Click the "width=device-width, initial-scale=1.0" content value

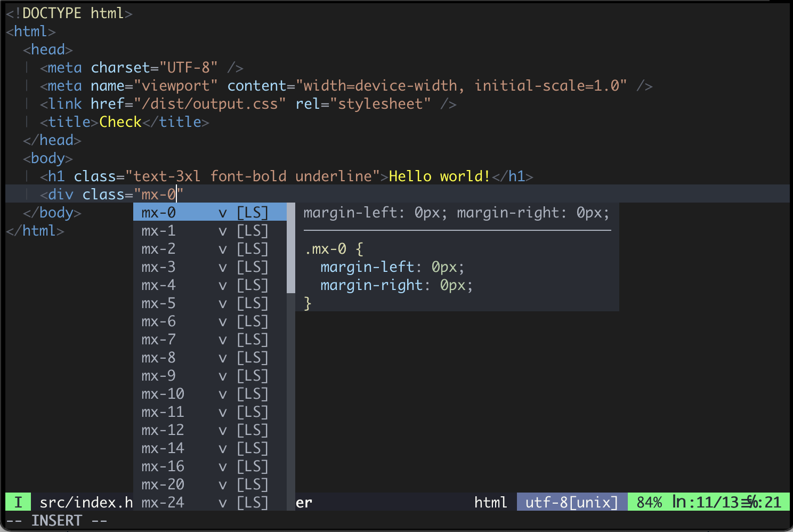click(461, 86)
